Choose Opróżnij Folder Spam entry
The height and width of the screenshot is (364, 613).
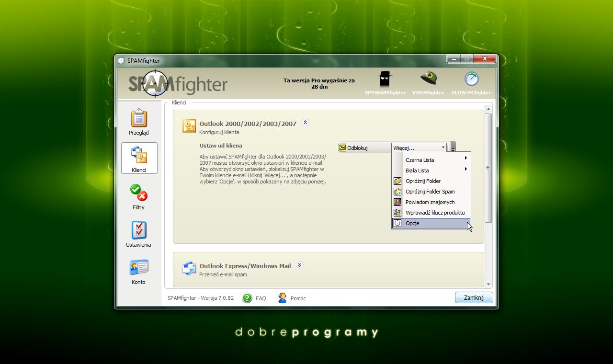[x=431, y=192]
